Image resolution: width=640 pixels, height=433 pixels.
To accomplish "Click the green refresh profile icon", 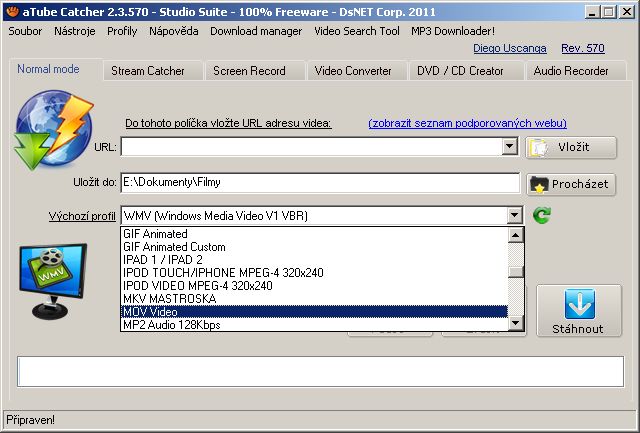I will coord(542,215).
